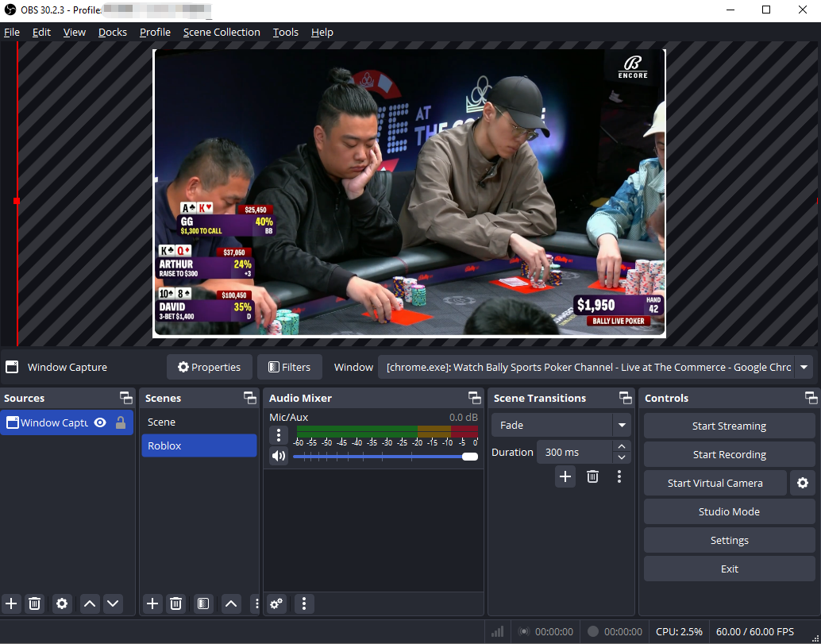Open Window Capture source Properties
Image resolution: width=821 pixels, height=644 pixels.
(x=209, y=367)
